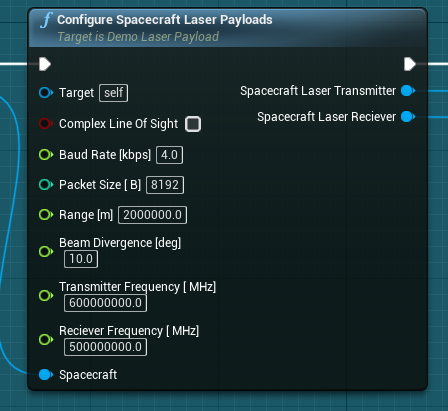Click the input execution pin
Viewport: 448px width, 411px height.
click(x=45, y=64)
